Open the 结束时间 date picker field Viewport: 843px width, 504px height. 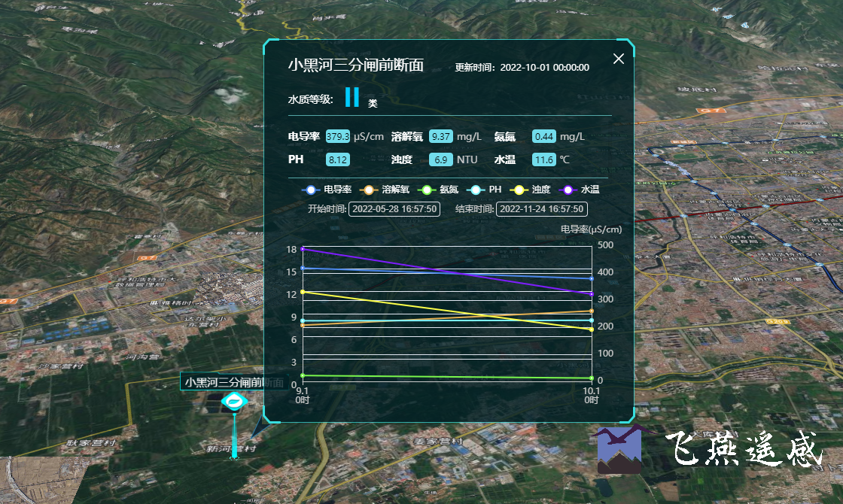[542, 209]
